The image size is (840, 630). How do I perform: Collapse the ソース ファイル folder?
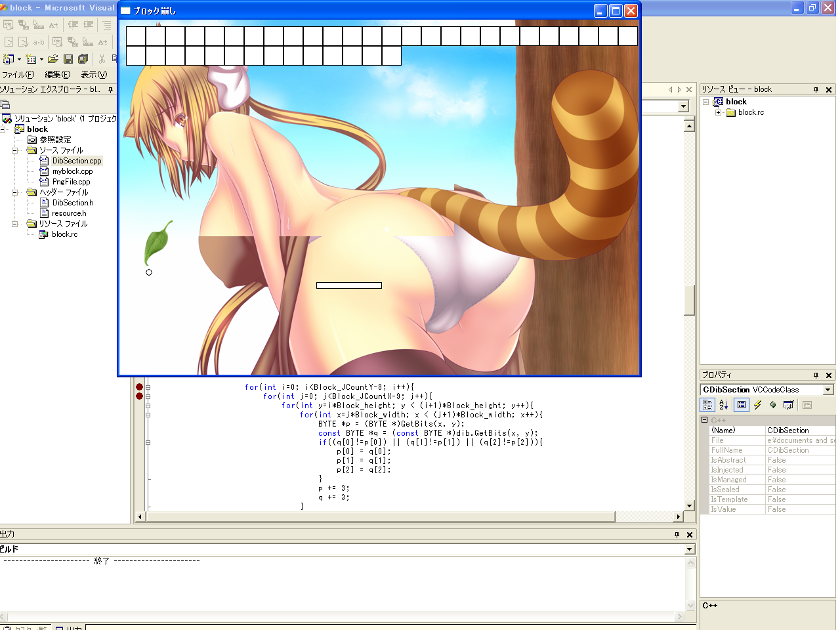click(14, 150)
